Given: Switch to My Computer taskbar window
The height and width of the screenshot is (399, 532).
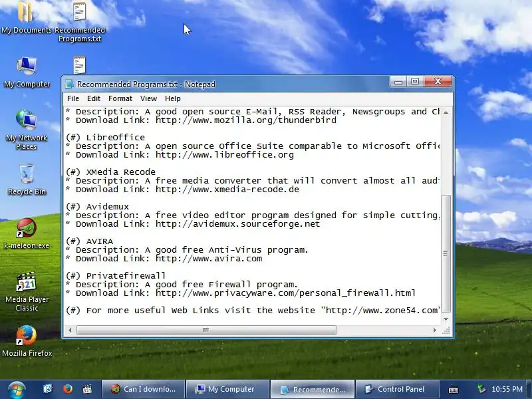Looking at the screenshot, I should pyautogui.click(x=227, y=389).
